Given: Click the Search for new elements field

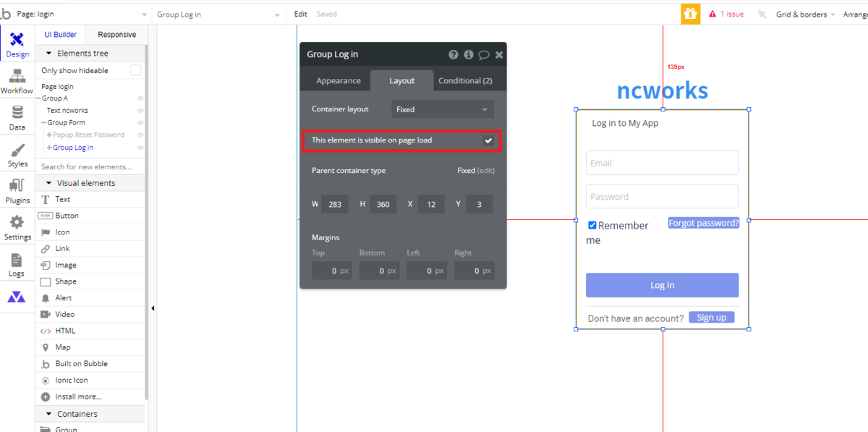Looking at the screenshot, I should (x=90, y=167).
